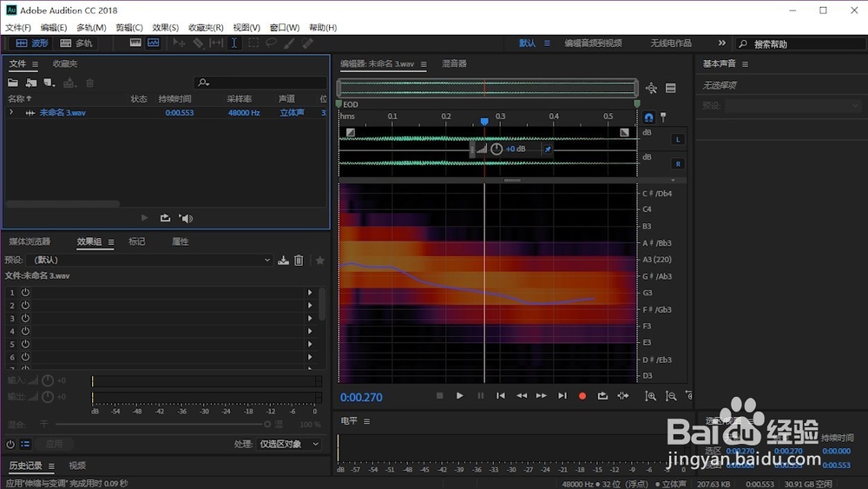868x489 pixels.
Task: Play the file preview in Files panel
Action: [x=144, y=218]
